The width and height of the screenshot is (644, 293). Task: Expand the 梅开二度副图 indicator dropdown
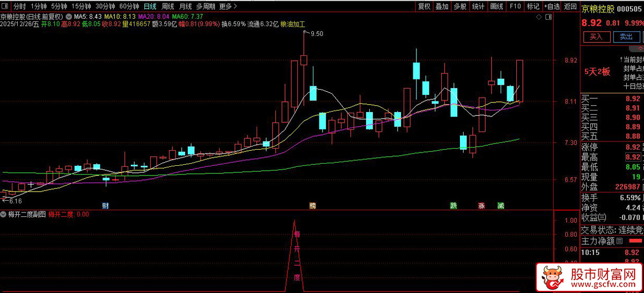click(x=4, y=214)
